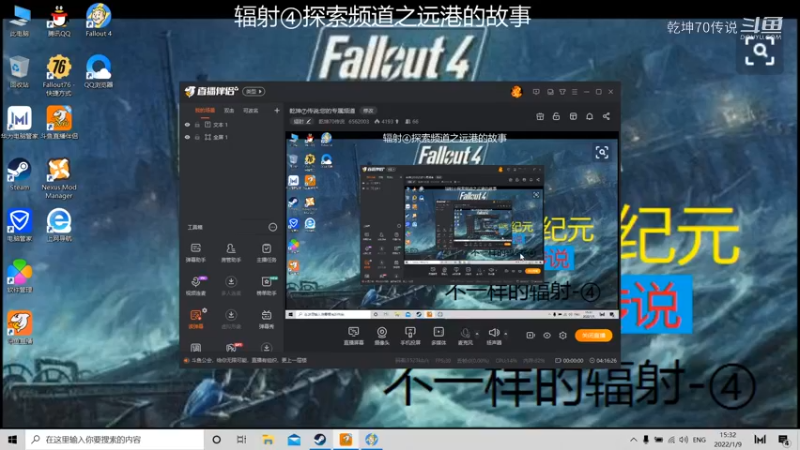Add a new scene with plus icon

277,110
